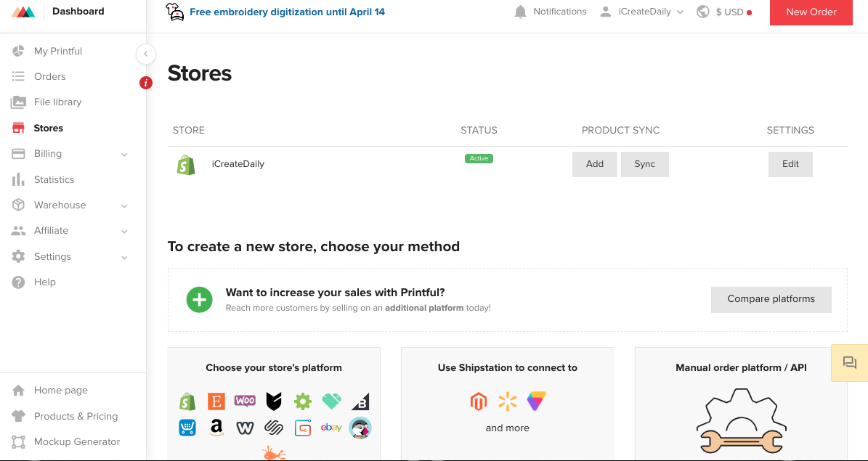Screen dimensions: 868x461
Task: Click the PRODUCT SYNC column header
Action: tap(620, 131)
